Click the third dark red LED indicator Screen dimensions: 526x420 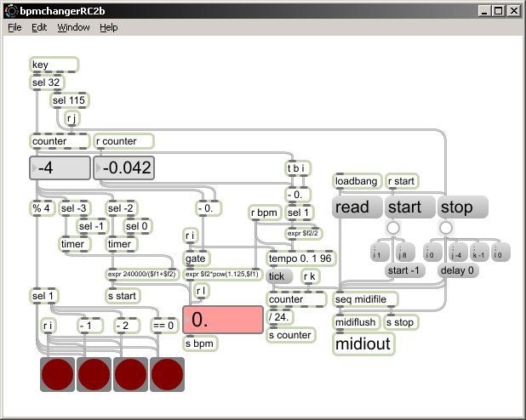130,374
